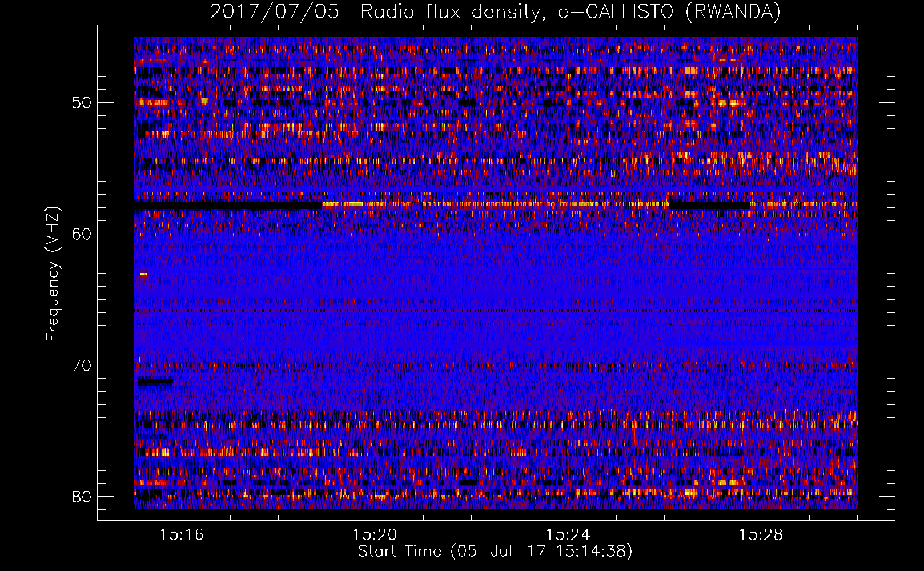Click the time tick label "15:20"
924x571 pixels.
click(375, 535)
